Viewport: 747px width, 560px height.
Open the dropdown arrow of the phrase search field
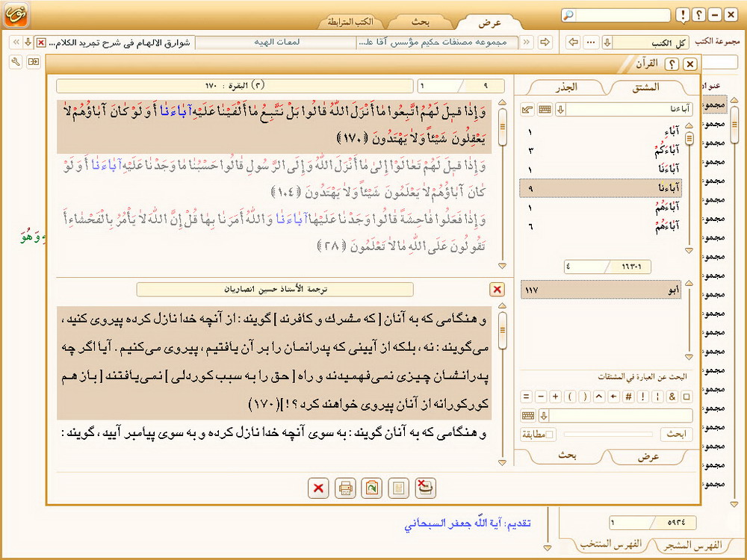click(x=544, y=416)
